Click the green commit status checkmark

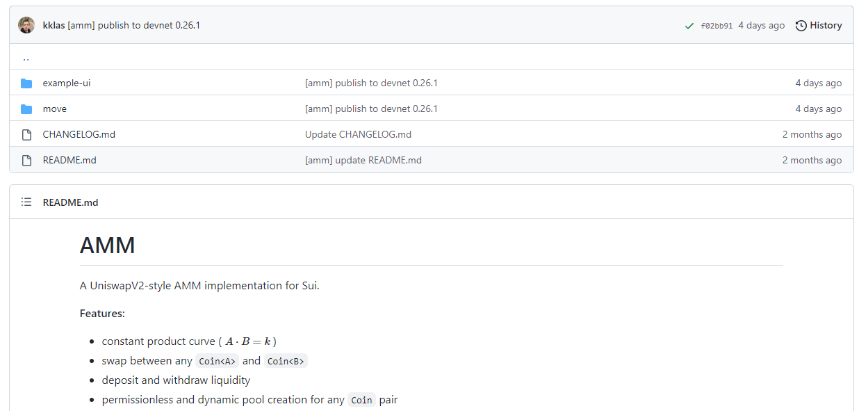pyautogui.click(x=689, y=26)
